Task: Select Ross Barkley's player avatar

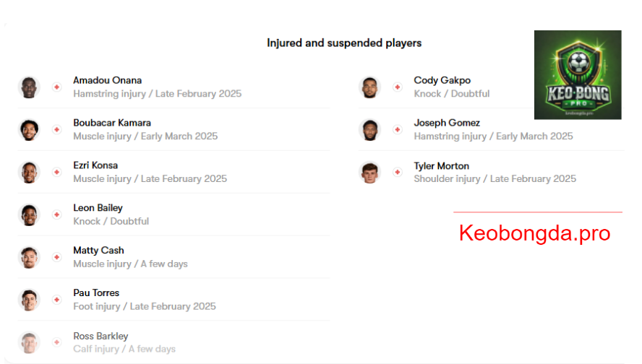Action: point(29,342)
